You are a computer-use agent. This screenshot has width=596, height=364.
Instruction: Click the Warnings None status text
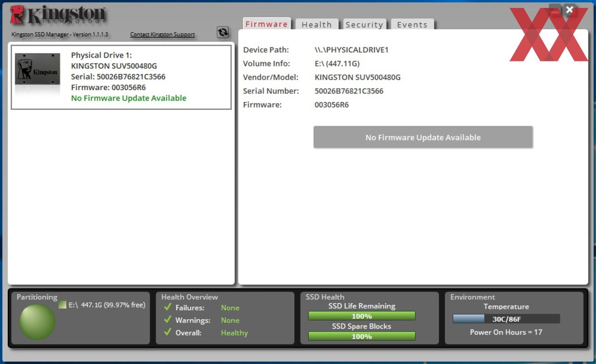click(230, 320)
